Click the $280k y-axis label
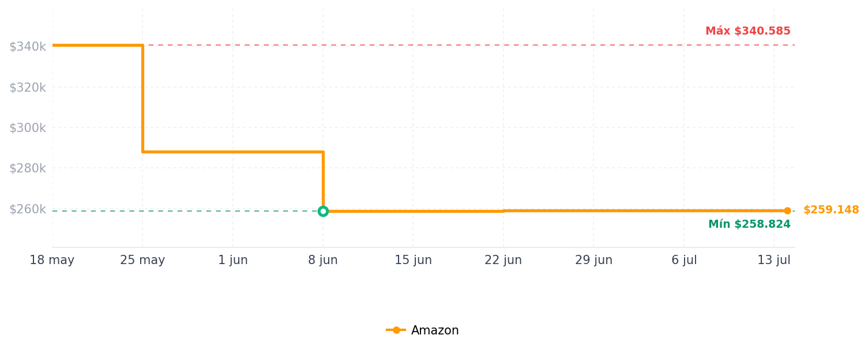The image size is (868, 350). point(27,168)
